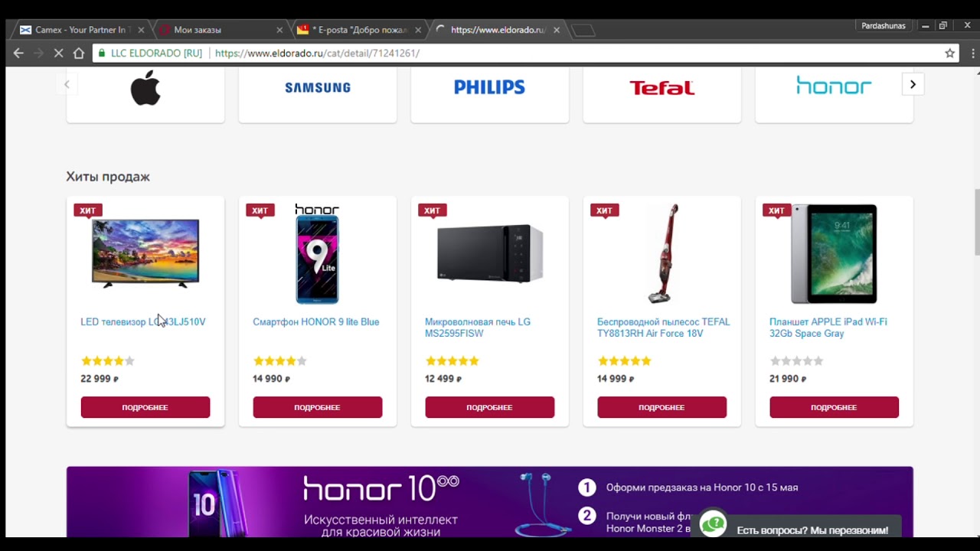
Task: Choose the Honor brand logo
Action: pos(834,85)
